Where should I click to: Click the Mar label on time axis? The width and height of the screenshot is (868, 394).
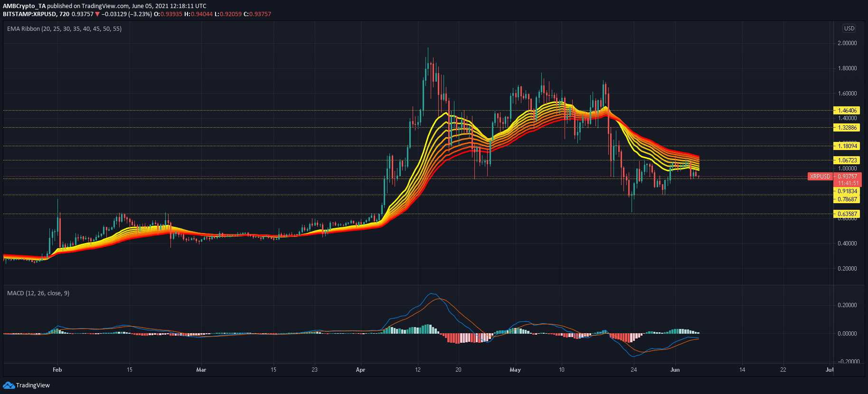pyautogui.click(x=201, y=369)
